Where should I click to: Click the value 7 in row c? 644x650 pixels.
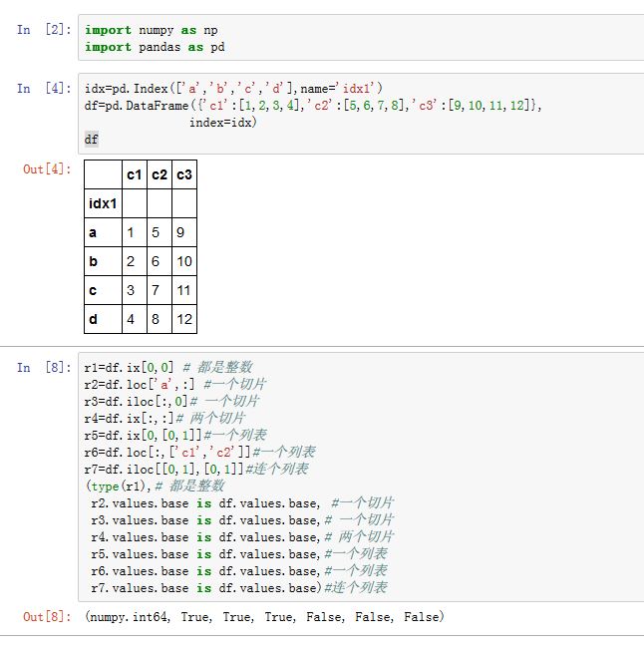(159, 290)
